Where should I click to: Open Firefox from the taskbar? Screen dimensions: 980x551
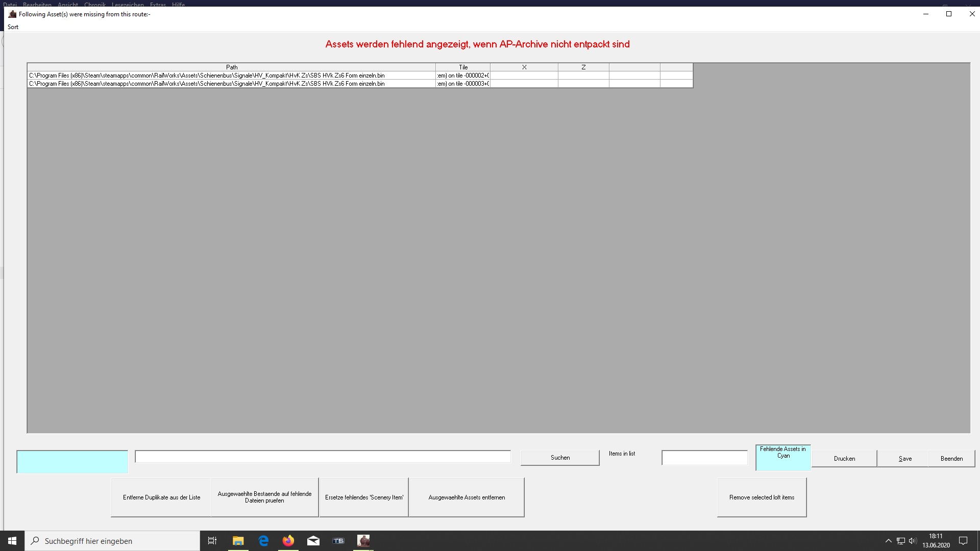pyautogui.click(x=288, y=541)
